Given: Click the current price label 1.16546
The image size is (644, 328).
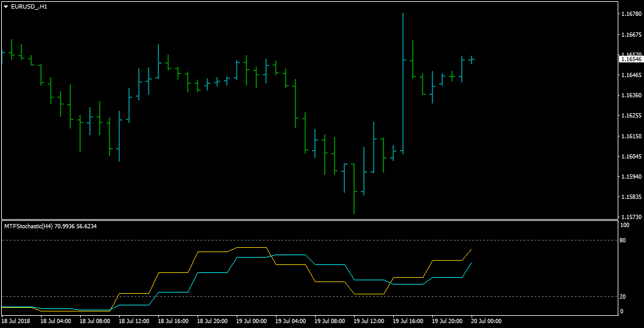Looking at the screenshot, I should point(631,59).
